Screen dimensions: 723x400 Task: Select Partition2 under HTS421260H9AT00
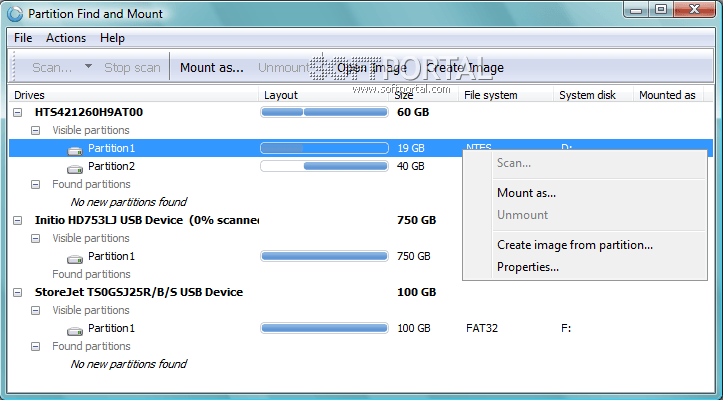112,166
